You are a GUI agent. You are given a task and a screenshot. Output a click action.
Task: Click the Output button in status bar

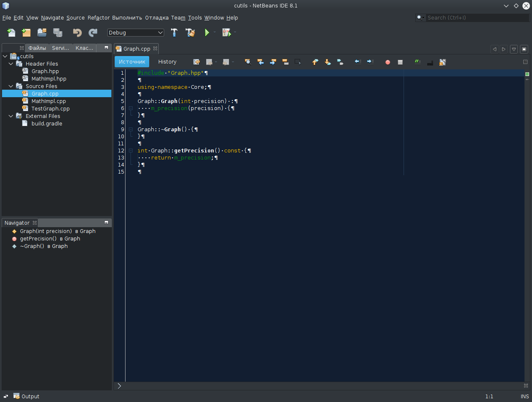tap(26, 397)
